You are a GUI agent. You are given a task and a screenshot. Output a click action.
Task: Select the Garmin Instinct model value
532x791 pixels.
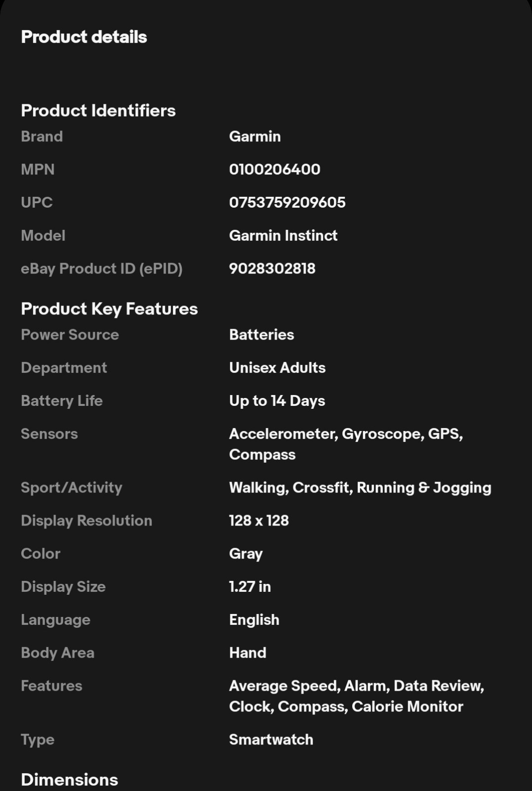click(284, 236)
